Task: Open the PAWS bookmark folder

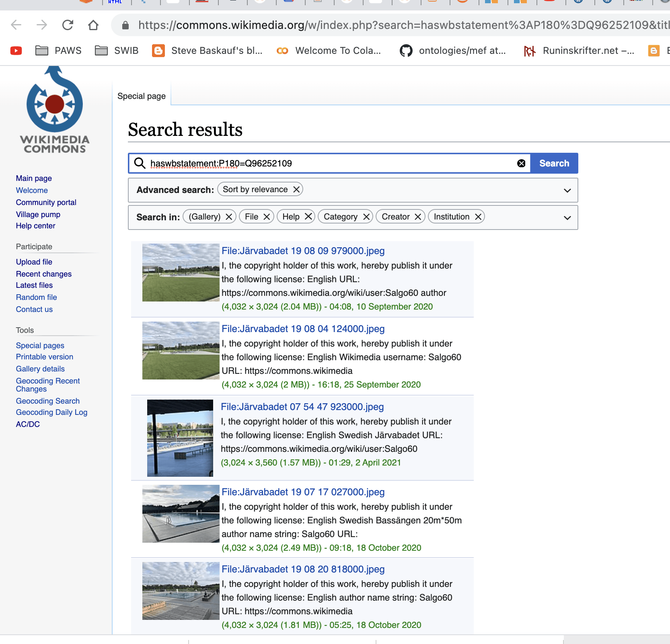Action: [x=59, y=51]
